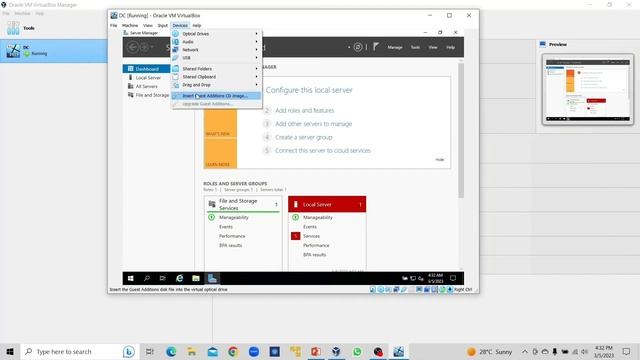The height and width of the screenshot is (360, 640).
Task: Open the LEARN MORE orange tile
Action: 220,153
